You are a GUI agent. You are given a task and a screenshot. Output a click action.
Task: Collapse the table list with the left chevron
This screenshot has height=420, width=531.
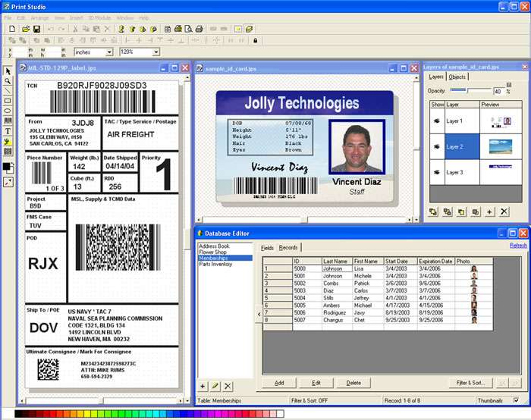coord(259,314)
